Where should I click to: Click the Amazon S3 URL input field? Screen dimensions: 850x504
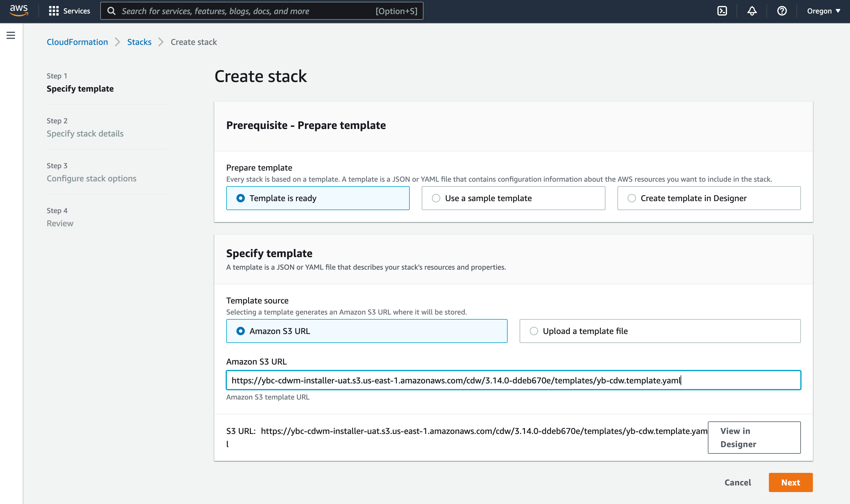coord(514,380)
